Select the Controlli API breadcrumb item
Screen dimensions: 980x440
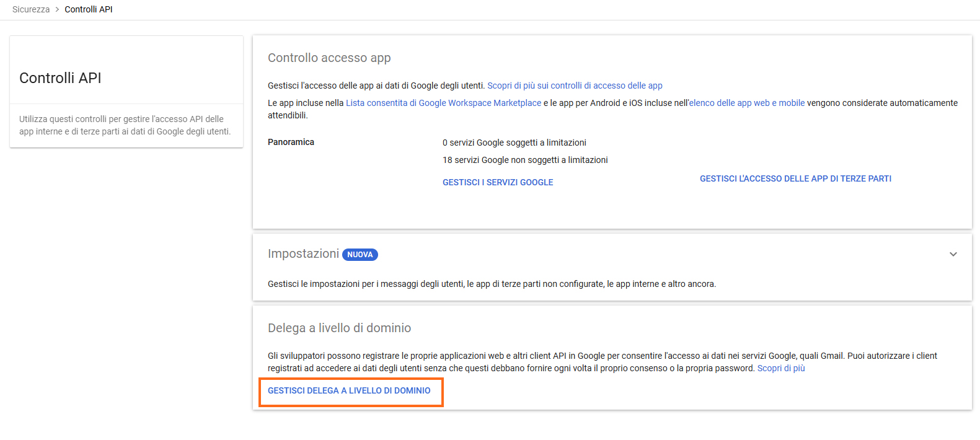89,9
